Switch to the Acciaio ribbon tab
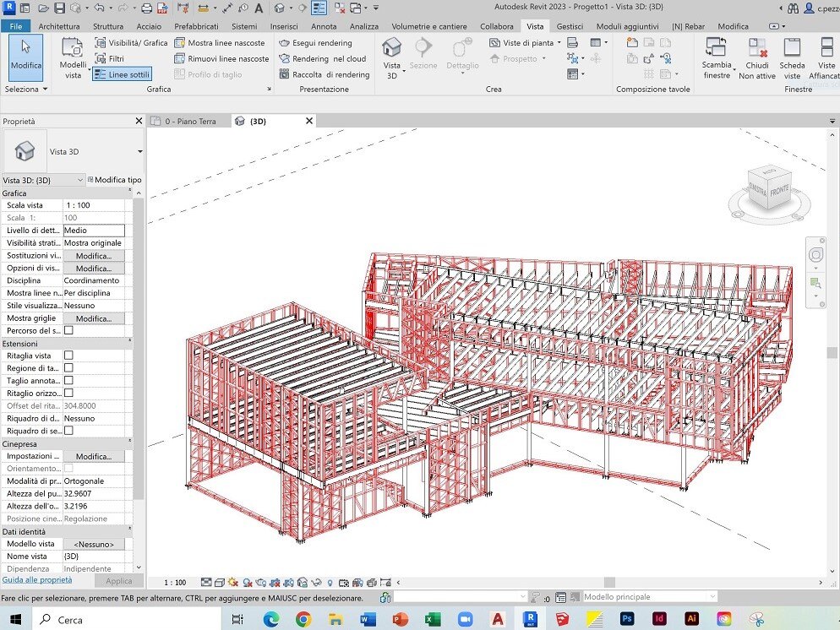The height and width of the screenshot is (630, 840). click(149, 26)
